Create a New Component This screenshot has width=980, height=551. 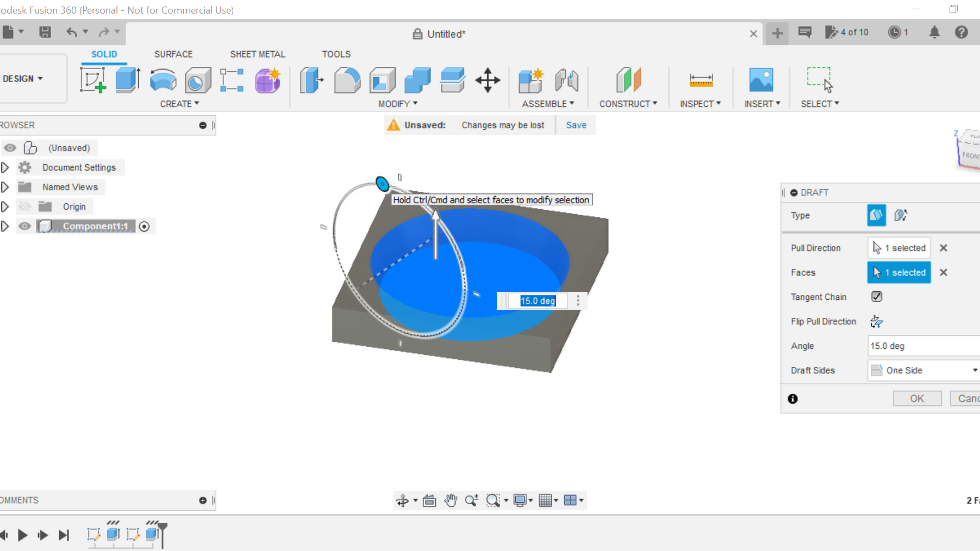tap(530, 80)
